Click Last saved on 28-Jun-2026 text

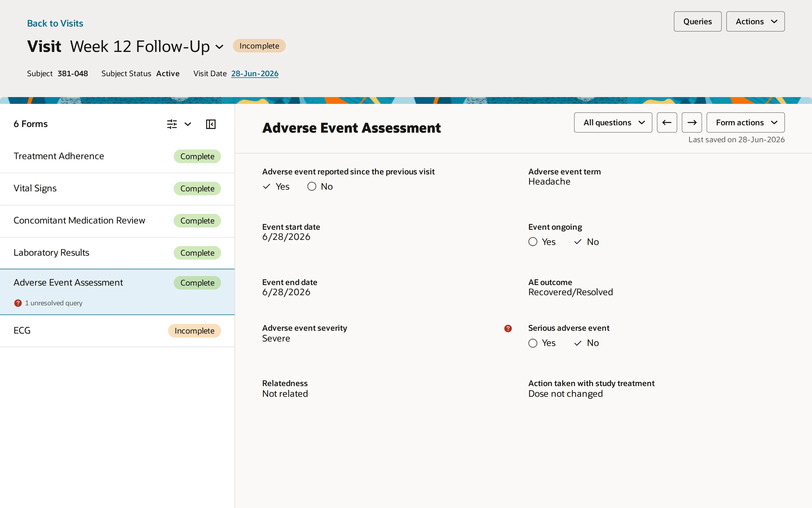pos(736,140)
